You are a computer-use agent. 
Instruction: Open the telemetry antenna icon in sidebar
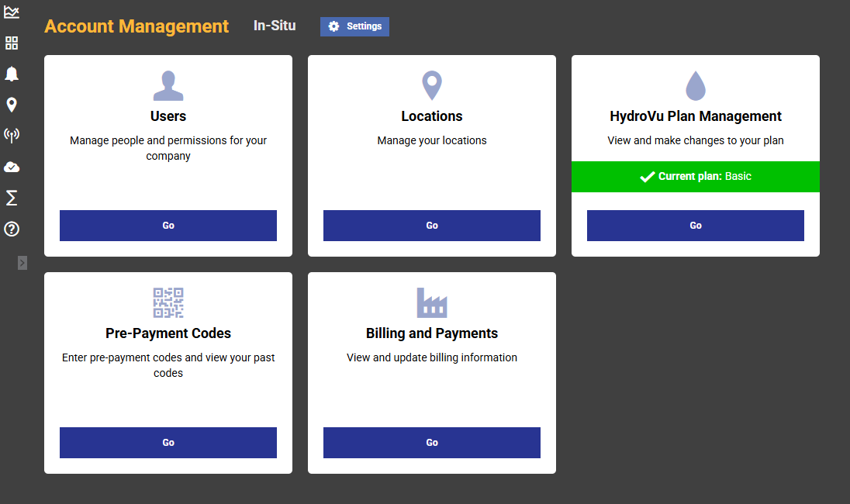[12, 136]
